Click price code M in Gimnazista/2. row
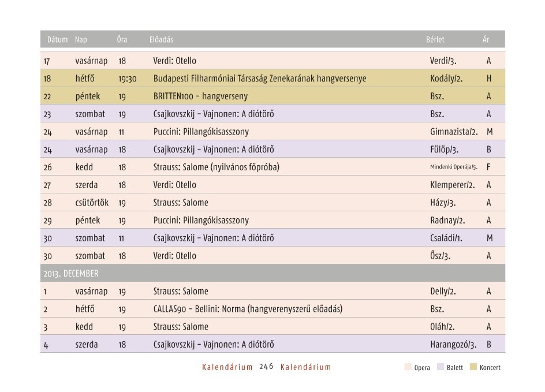The height and width of the screenshot is (392, 545). click(490, 132)
